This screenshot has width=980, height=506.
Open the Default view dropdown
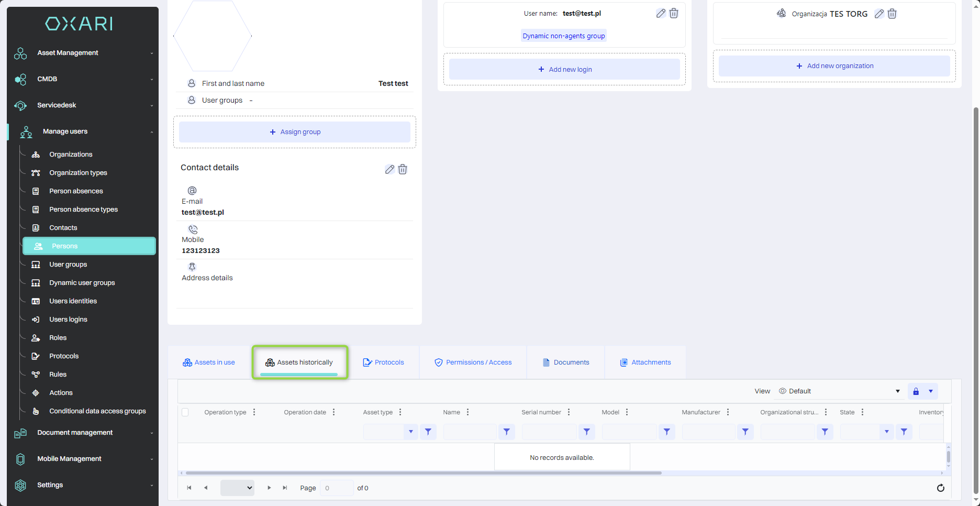839,391
